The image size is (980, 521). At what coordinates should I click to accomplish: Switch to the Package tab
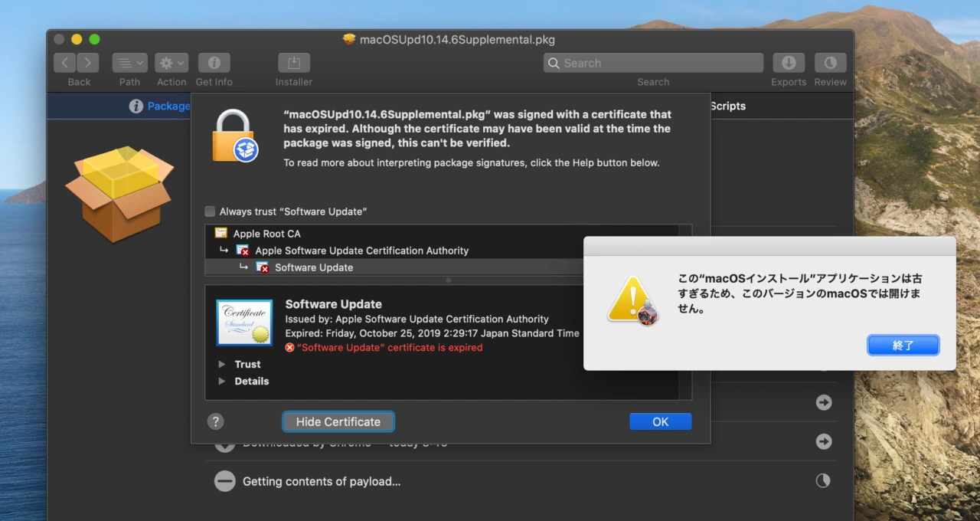159,106
